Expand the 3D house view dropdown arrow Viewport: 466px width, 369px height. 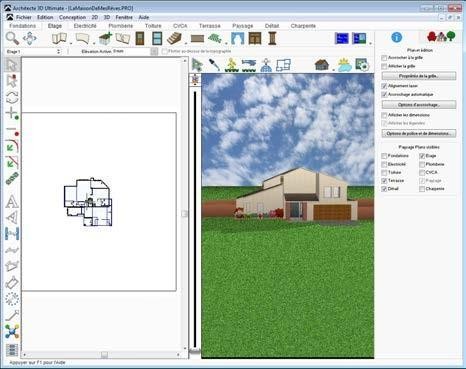point(333,70)
